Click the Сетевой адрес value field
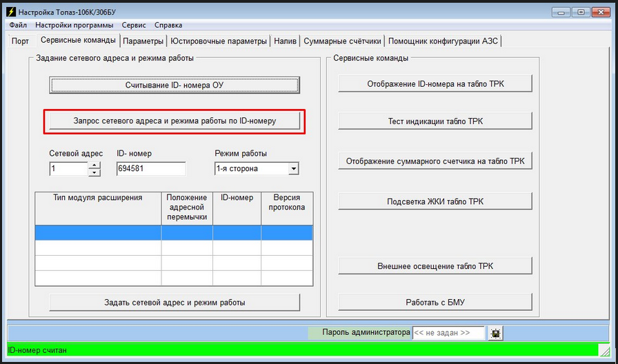The image size is (618, 364). (68, 169)
